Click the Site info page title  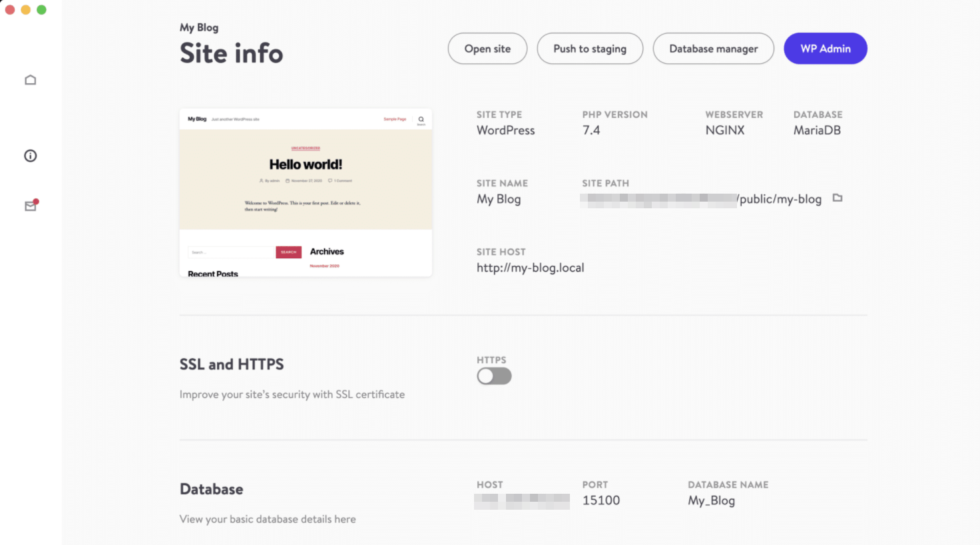click(232, 53)
